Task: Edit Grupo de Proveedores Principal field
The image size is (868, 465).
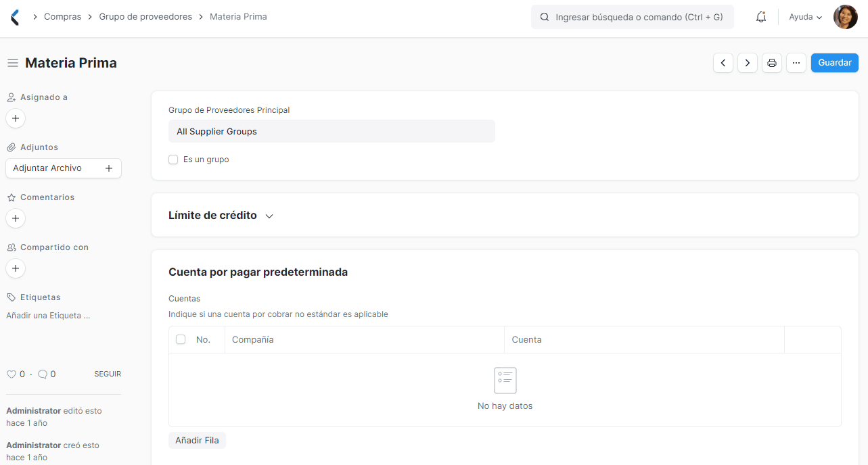Action: (332, 131)
